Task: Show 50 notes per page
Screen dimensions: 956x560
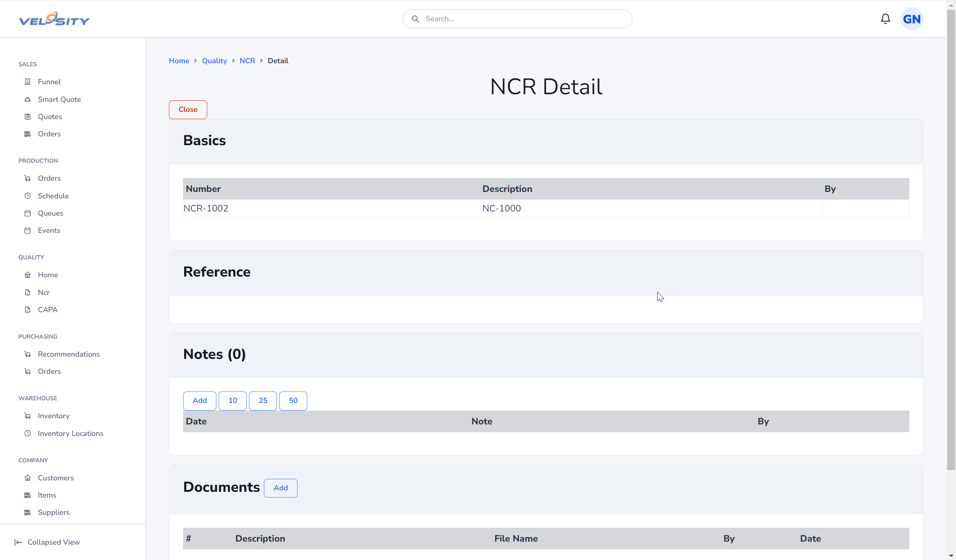Action: 293,401
